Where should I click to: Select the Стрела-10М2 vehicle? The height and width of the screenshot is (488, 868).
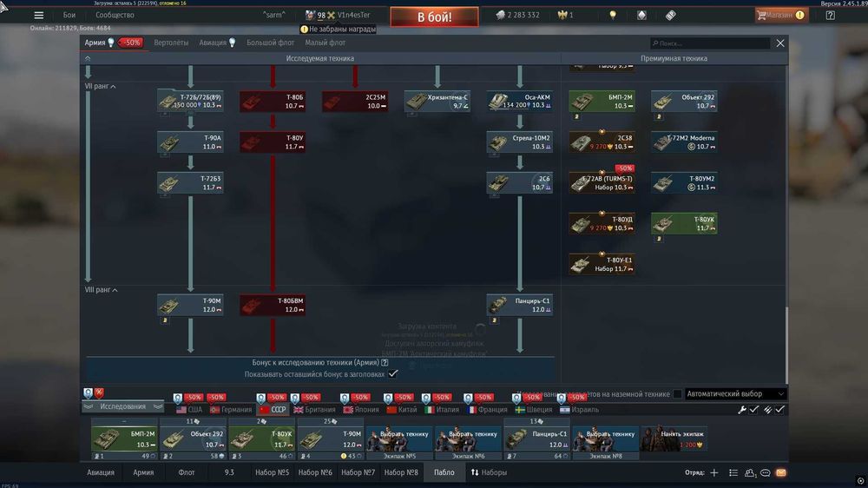coord(519,142)
